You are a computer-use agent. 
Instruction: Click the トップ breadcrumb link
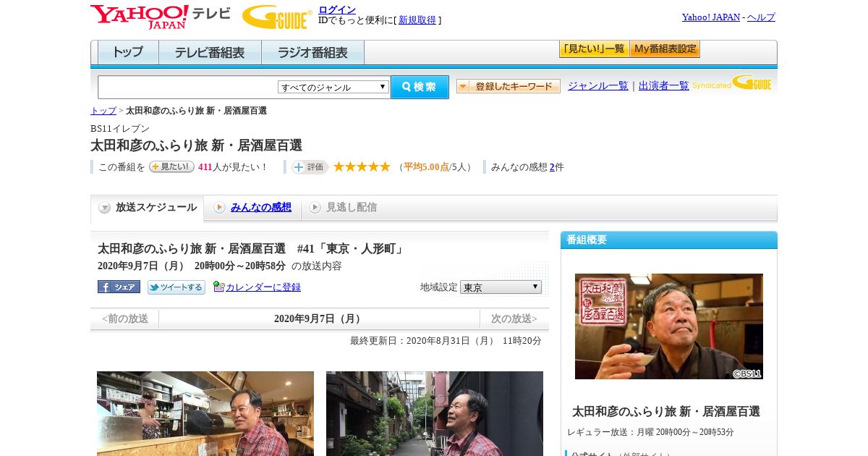pyautogui.click(x=103, y=111)
